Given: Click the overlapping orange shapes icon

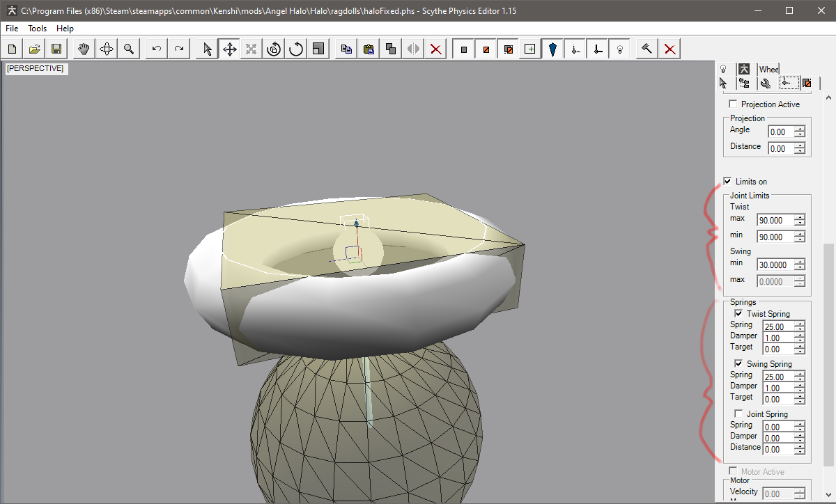Looking at the screenshot, I should click(x=508, y=49).
